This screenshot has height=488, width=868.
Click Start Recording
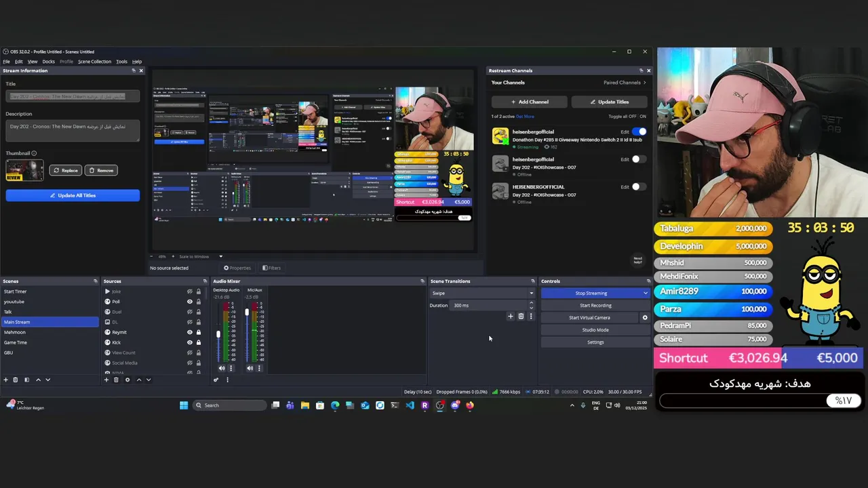point(595,305)
